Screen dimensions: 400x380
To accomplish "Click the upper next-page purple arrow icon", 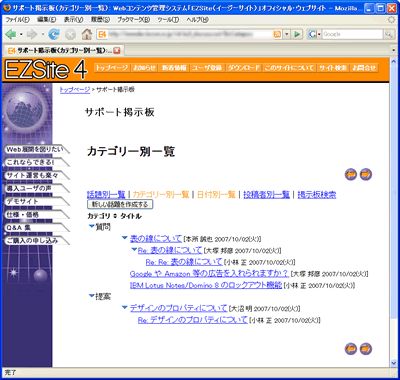I will point(366,174).
